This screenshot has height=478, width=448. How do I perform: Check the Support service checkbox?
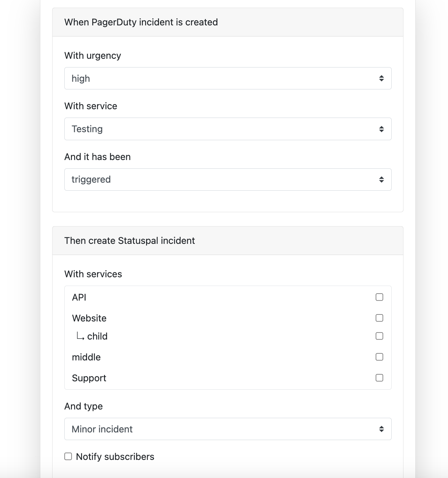point(379,378)
